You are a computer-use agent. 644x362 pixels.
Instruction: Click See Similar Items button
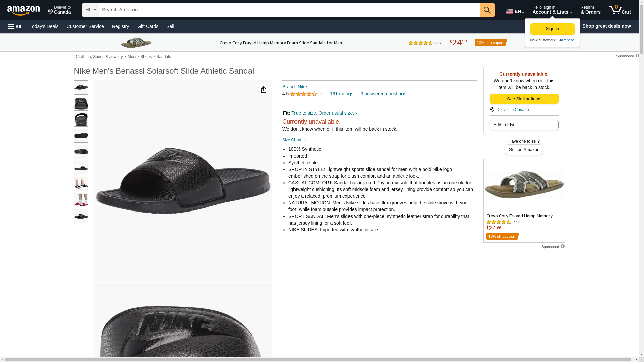(524, 99)
